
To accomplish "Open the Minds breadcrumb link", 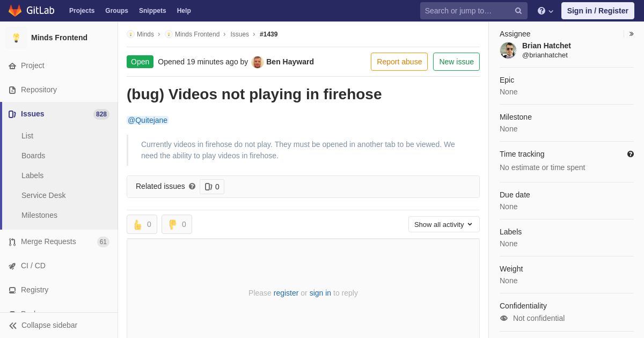I will [145, 34].
